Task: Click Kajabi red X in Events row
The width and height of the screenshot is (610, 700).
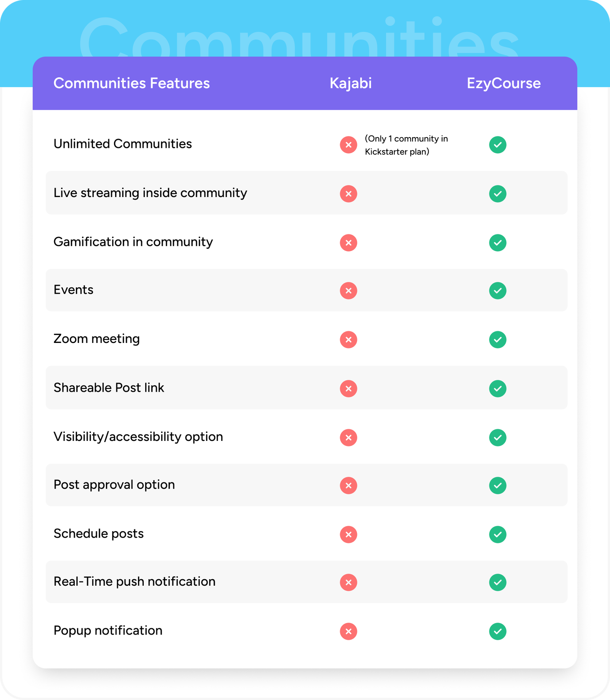Action: [348, 291]
